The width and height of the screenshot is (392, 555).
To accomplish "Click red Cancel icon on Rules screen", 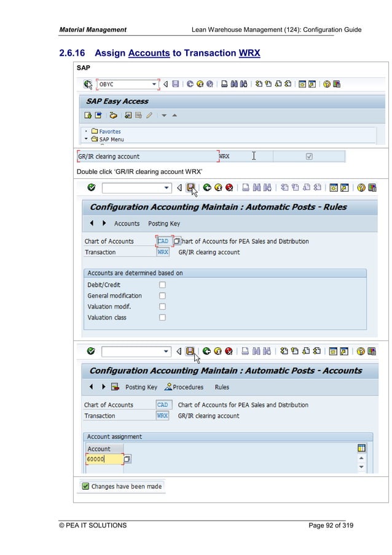I will (229, 187).
